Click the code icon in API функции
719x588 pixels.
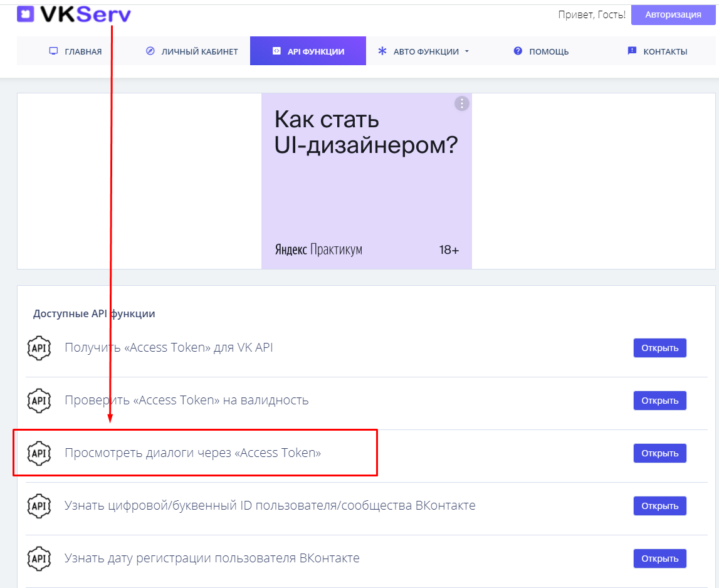point(276,51)
